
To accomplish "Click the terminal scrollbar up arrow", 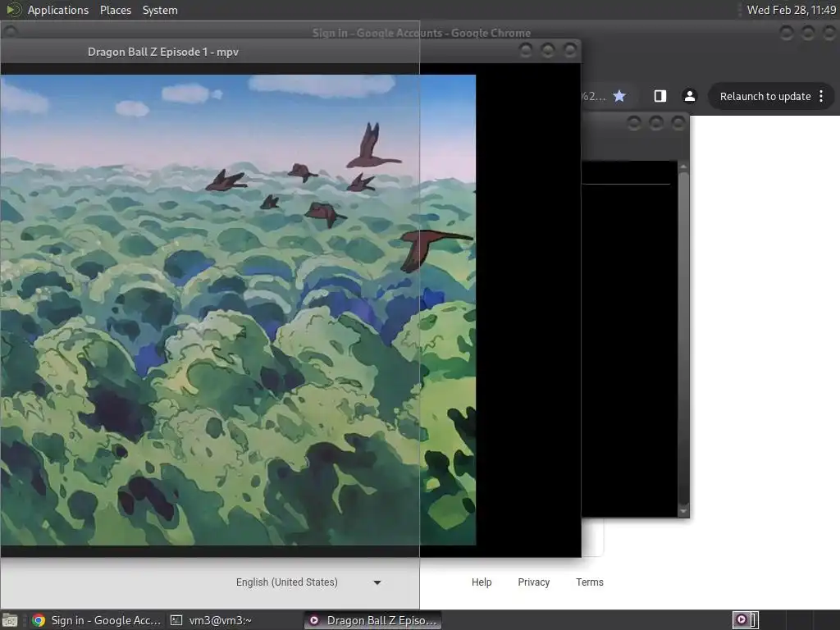I will [683, 167].
